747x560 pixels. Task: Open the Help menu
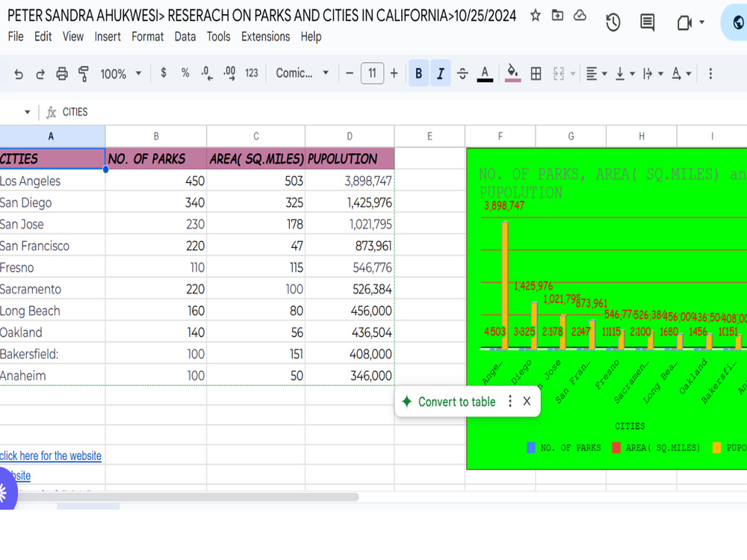(311, 37)
